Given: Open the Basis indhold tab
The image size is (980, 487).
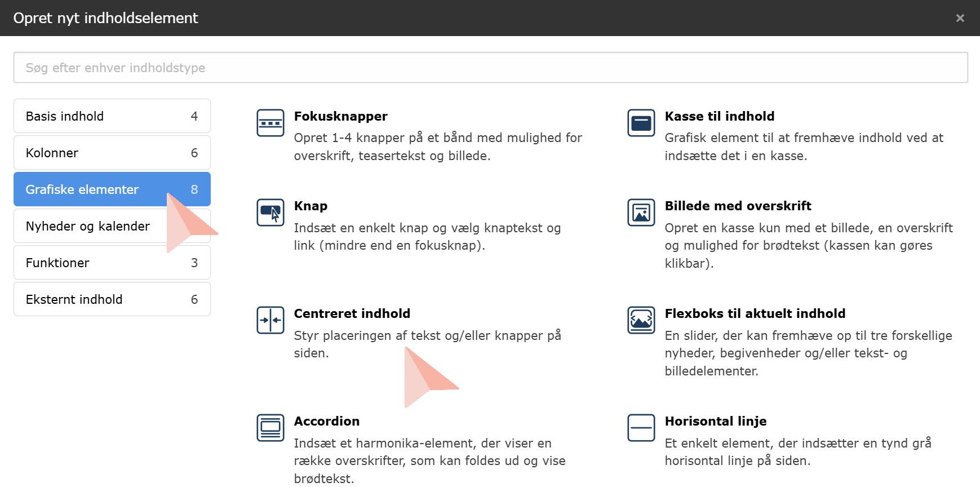Looking at the screenshot, I should [x=112, y=116].
